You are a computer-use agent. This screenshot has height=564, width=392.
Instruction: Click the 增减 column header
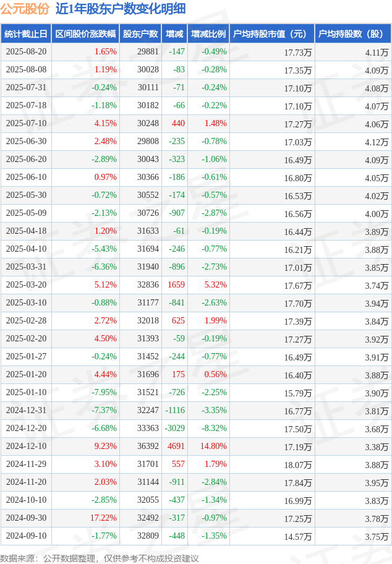pyautogui.click(x=175, y=34)
